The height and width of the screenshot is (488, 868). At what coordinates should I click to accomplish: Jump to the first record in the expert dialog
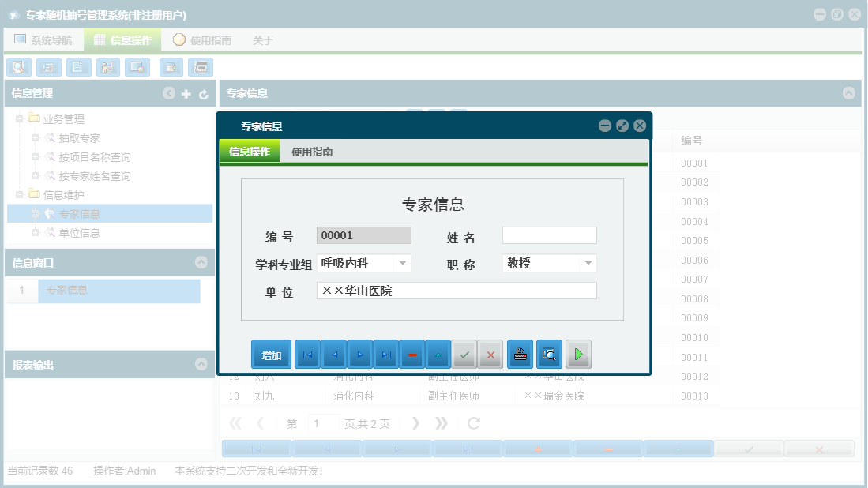(x=307, y=354)
